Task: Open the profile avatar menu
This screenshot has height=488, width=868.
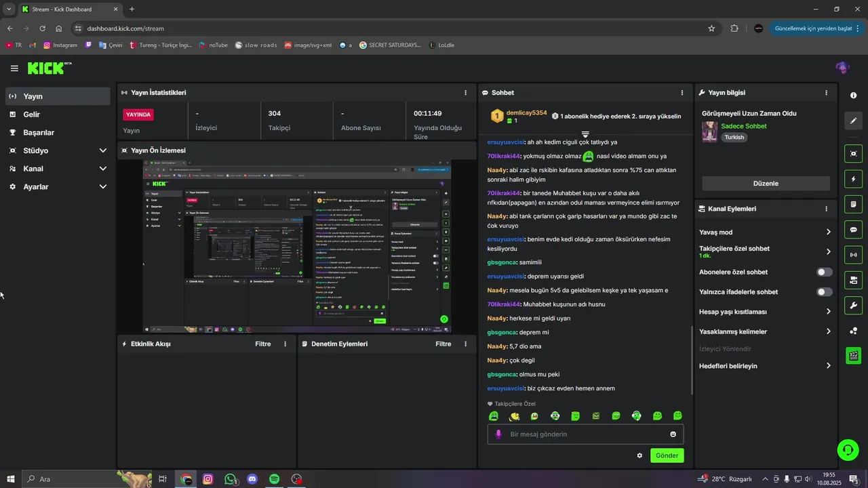Action: tap(842, 68)
